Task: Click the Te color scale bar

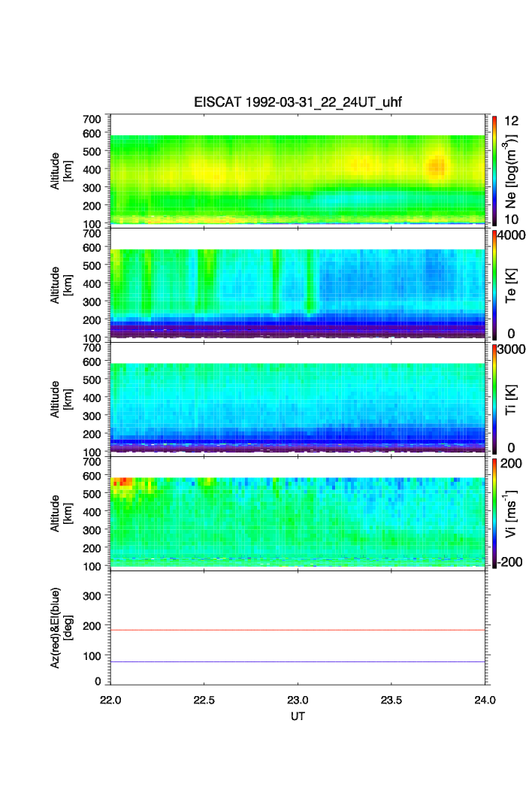Action: (x=494, y=285)
